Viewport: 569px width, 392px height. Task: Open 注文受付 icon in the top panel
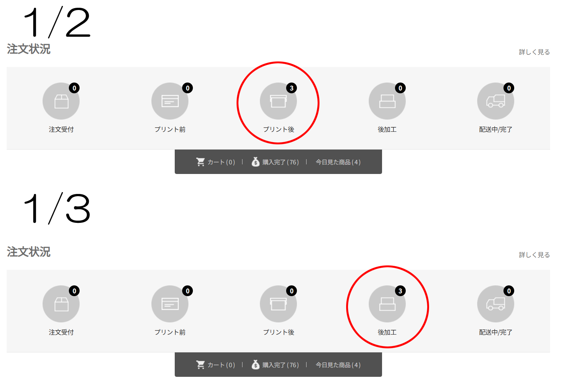(x=61, y=101)
